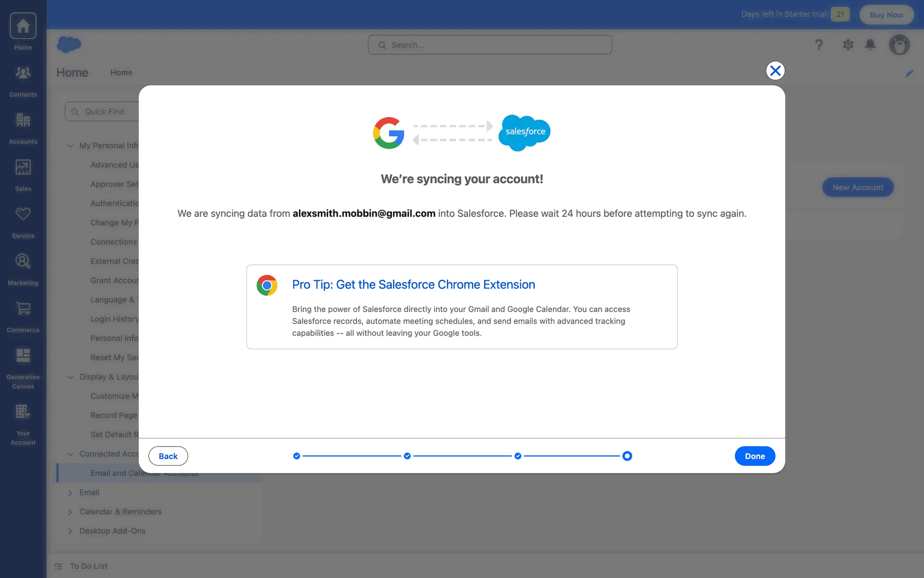Open the help question mark icon
This screenshot has width=924, height=578.
click(819, 45)
